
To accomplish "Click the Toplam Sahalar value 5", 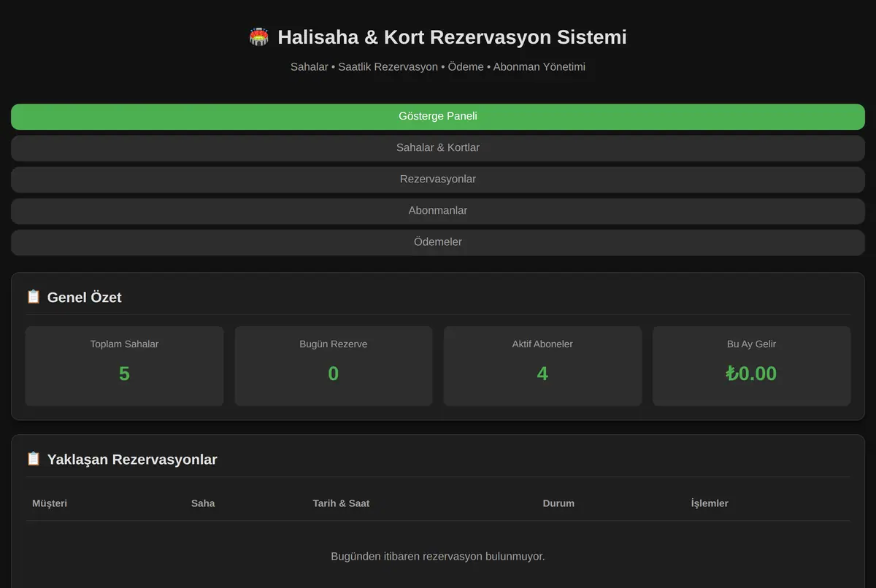I will (124, 374).
